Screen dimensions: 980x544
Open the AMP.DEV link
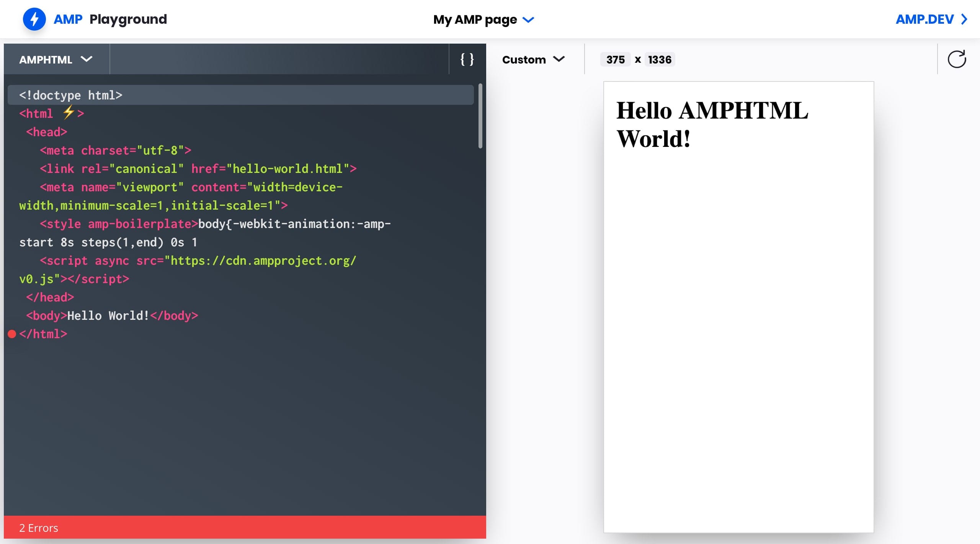coord(932,19)
